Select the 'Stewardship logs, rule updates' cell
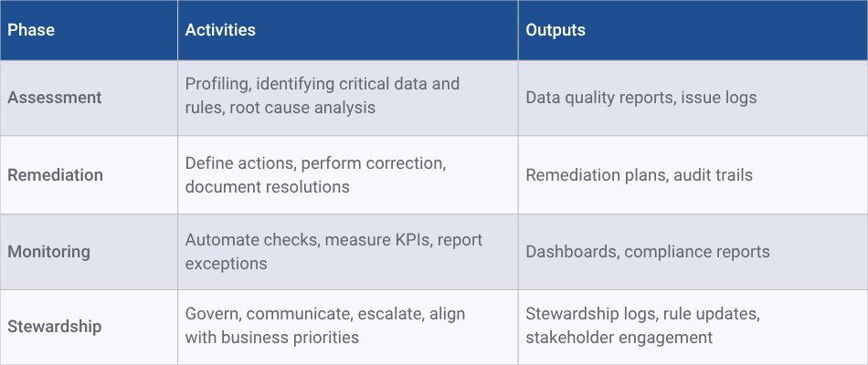Viewport: 868px width, 365px height. [x=642, y=314]
